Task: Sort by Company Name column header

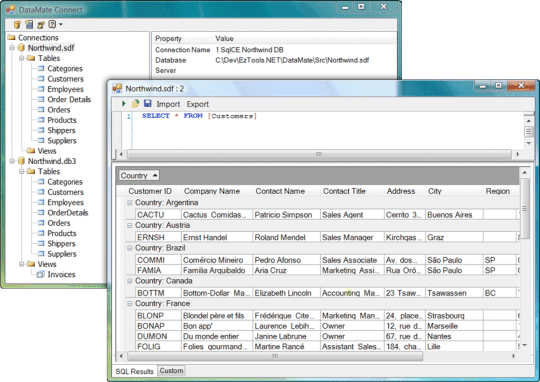Action: click(x=212, y=191)
